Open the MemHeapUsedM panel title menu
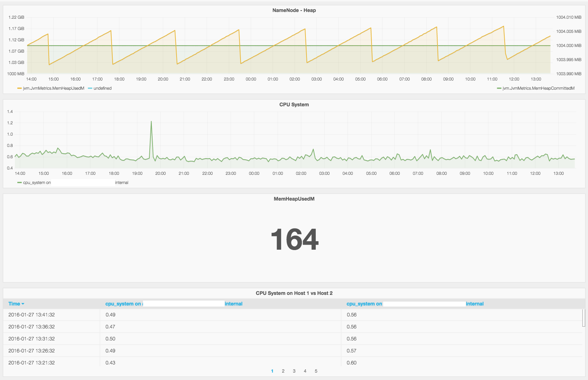This screenshot has width=588, height=380. (x=294, y=199)
